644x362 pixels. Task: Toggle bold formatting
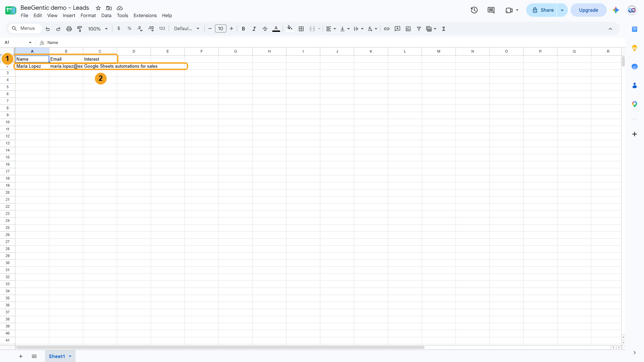click(244, 29)
